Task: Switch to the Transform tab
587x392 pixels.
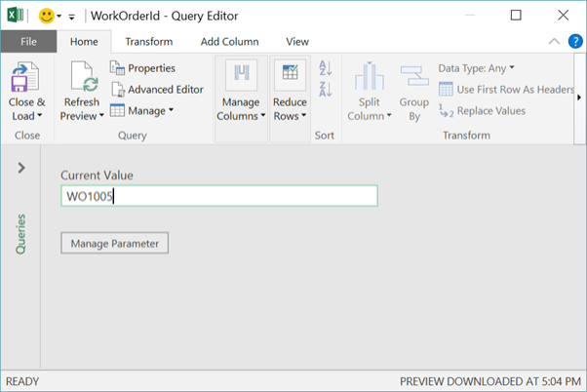Action: click(149, 42)
